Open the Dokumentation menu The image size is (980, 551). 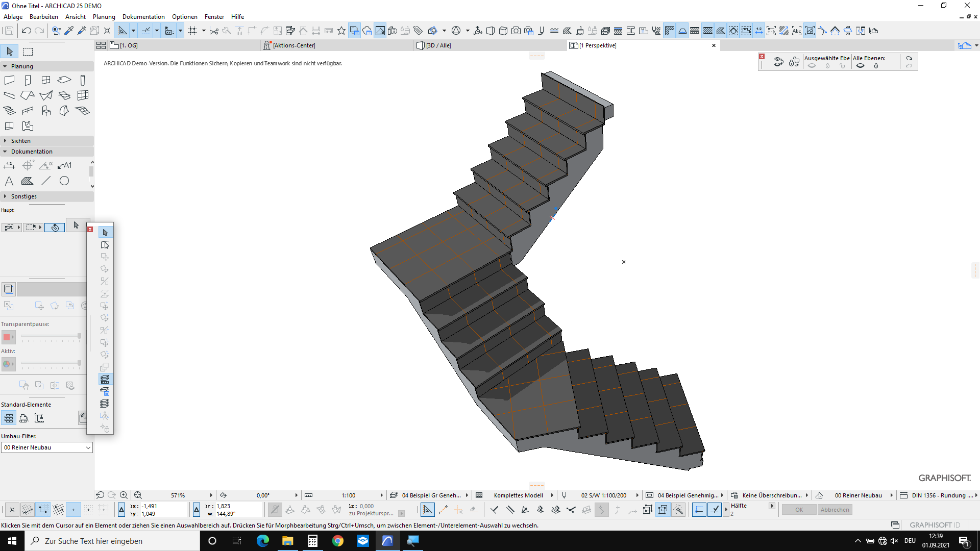click(143, 17)
